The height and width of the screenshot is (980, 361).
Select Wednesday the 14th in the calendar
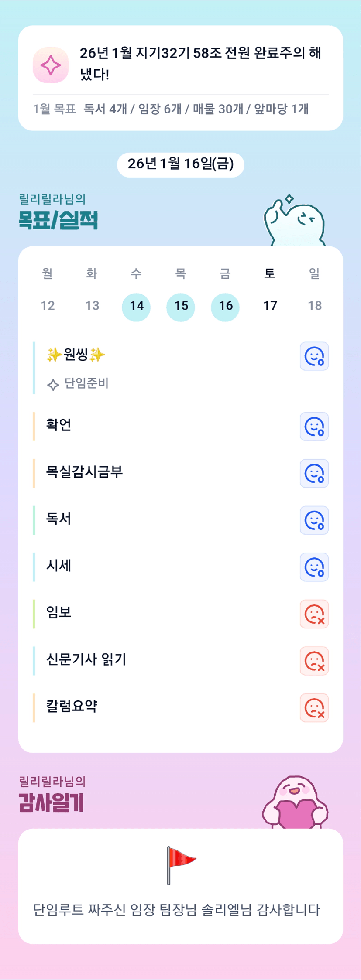[136, 306]
